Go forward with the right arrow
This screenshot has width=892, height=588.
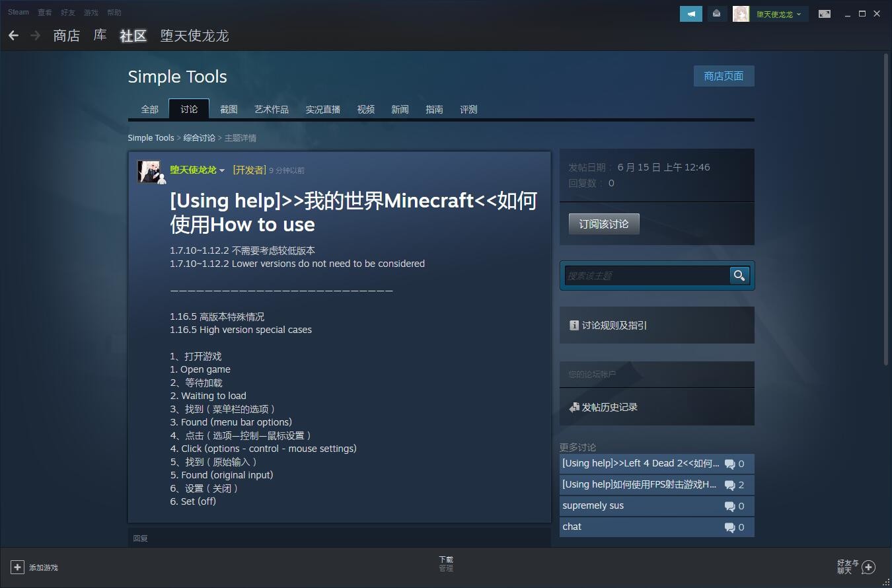tap(36, 36)
